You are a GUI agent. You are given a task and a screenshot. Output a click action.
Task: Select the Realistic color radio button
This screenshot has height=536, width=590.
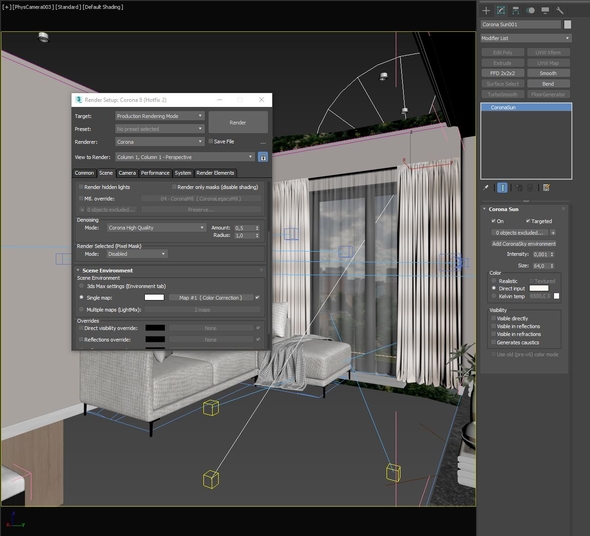(494, 281)
